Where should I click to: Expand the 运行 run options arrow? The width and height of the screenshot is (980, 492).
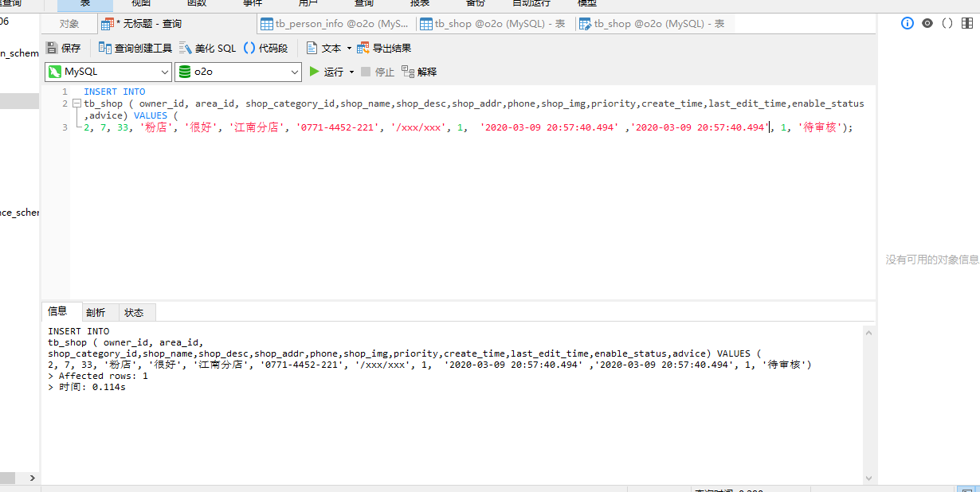[351, 72]
